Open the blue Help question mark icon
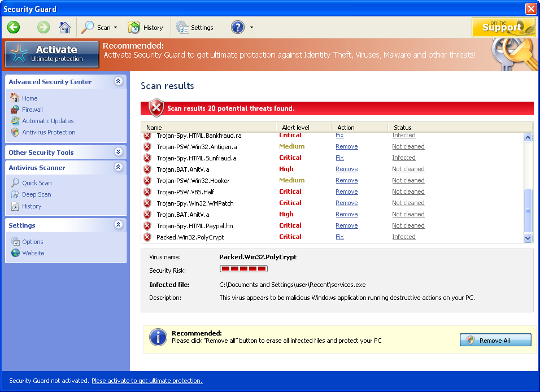This screenshot has height=392, width=540. pos(238,27)
